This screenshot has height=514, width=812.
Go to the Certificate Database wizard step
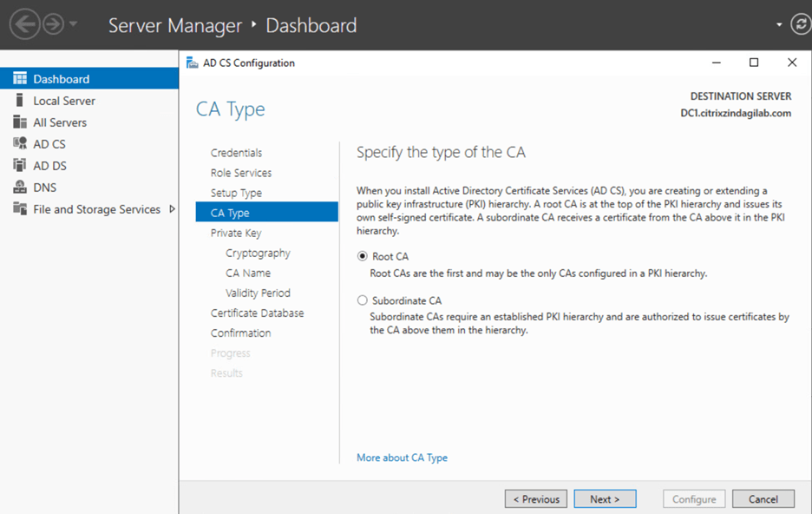tap(258, 313)
